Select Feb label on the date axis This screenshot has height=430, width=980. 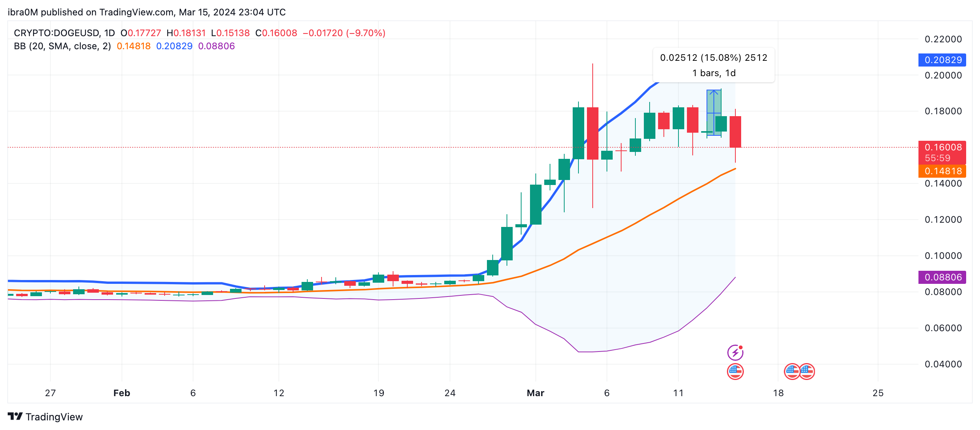pos(121,393)
